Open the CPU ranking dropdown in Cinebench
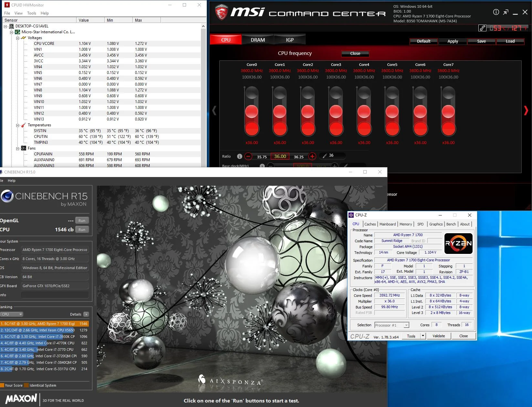This screenshot has width=532, height=407. coord(12,314)
